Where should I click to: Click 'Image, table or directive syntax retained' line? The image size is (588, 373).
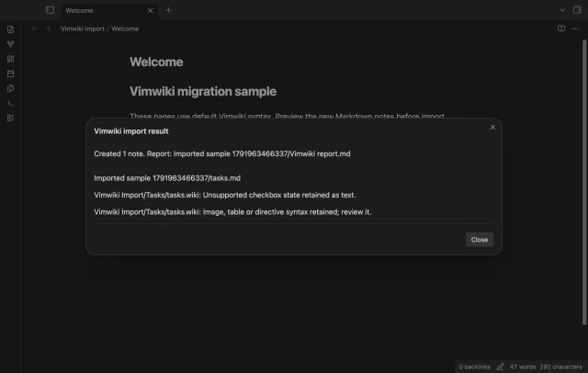(232, 212)
